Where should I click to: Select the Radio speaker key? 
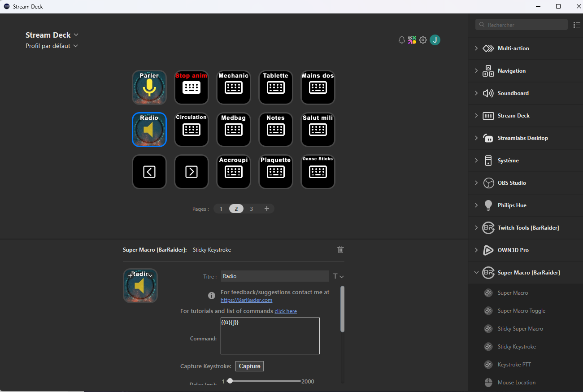149,130
